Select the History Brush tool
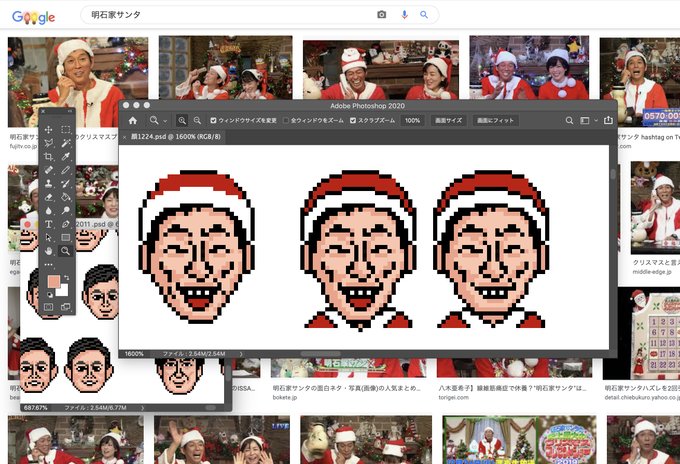 (65, 183)
